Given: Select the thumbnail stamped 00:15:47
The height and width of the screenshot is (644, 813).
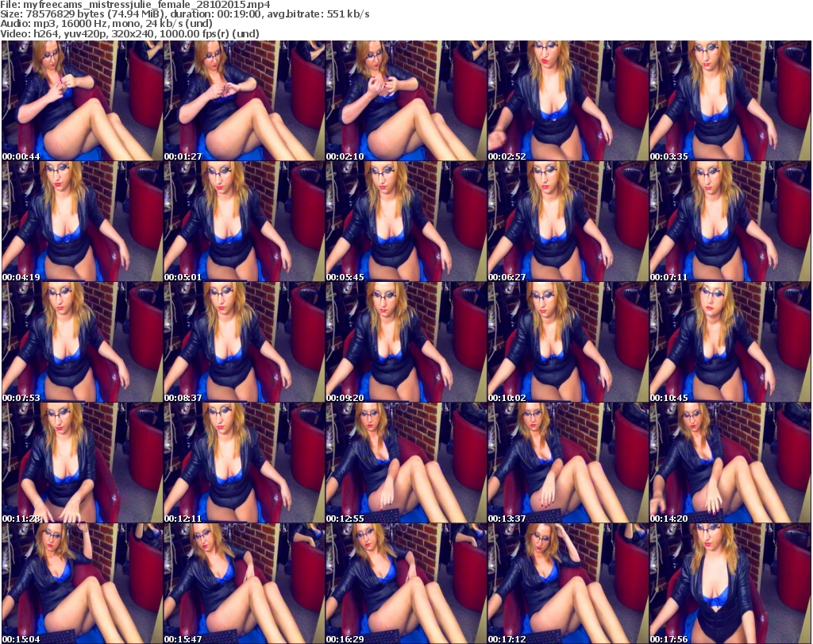Looking at the screenshot, I should [x=245, y=584].
